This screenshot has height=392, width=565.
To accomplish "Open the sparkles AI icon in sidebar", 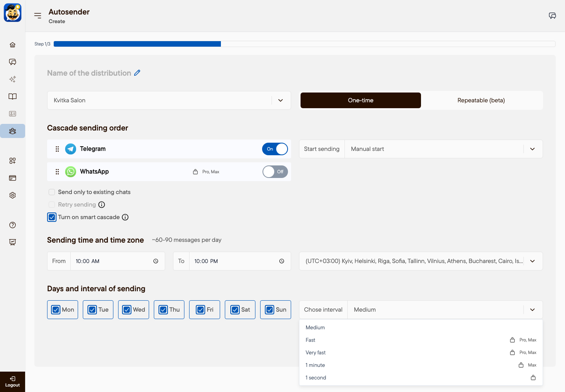I will (x=13, y=79).
